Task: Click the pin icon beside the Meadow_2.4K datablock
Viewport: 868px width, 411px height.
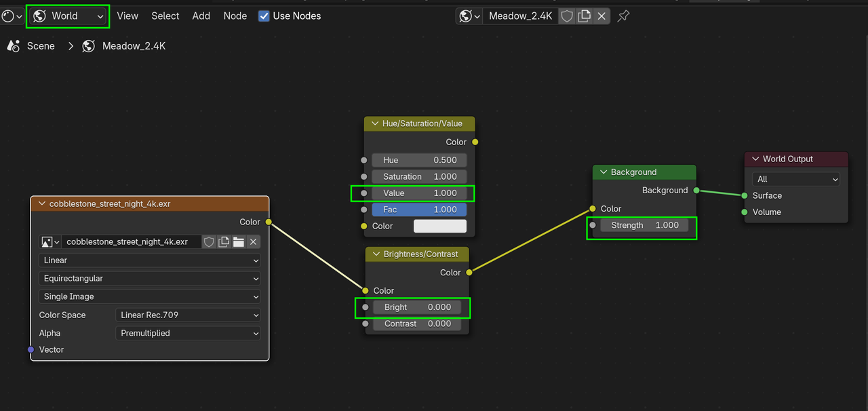Action: (x=623, y=16)
